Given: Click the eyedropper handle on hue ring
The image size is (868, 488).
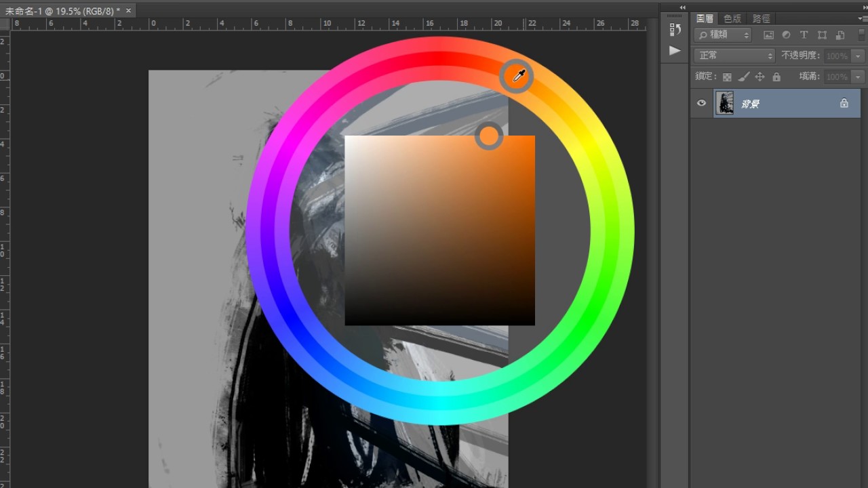Looking at the screenshot, I should 516,76.
